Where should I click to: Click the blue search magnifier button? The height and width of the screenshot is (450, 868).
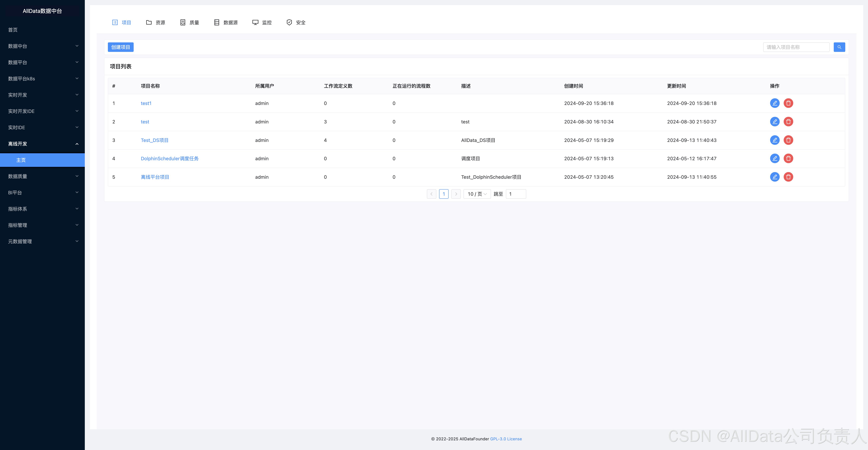tap(839, 47)
